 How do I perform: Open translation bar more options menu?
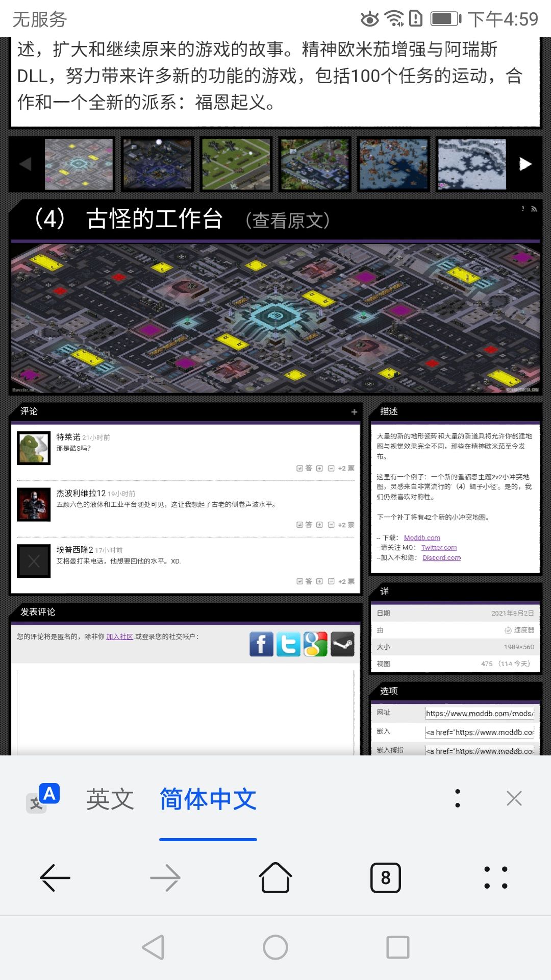point(458,798)
